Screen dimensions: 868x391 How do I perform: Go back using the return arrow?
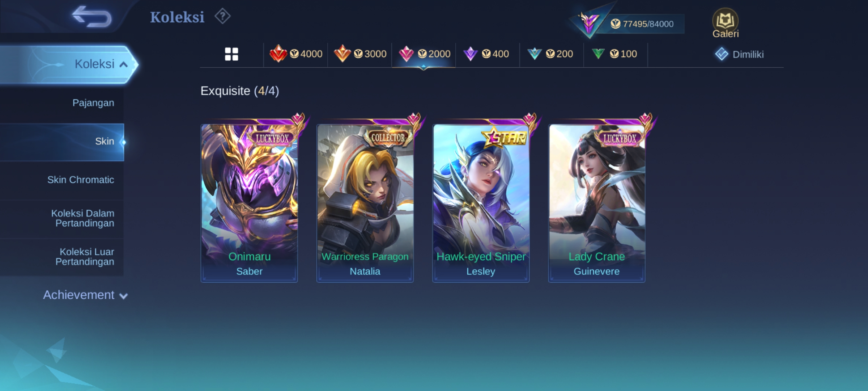pyautogui.click(x=92, y=17)
